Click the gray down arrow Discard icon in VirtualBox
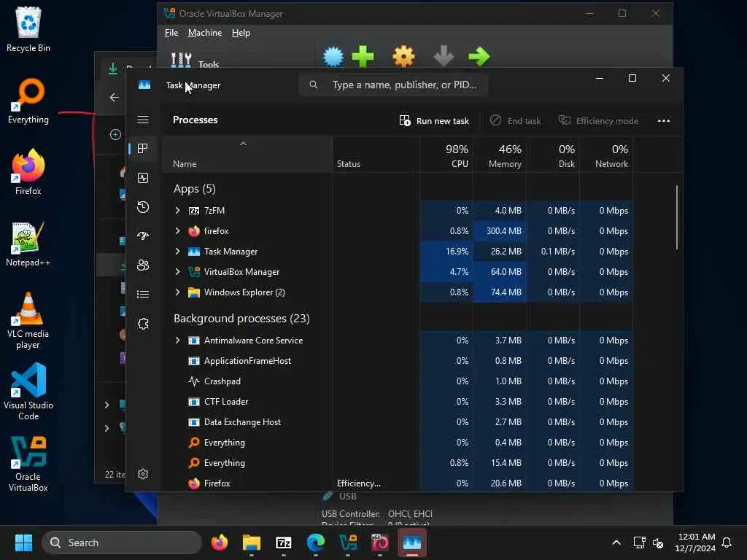This screenshot has width=747, height=560. point(444,56)
